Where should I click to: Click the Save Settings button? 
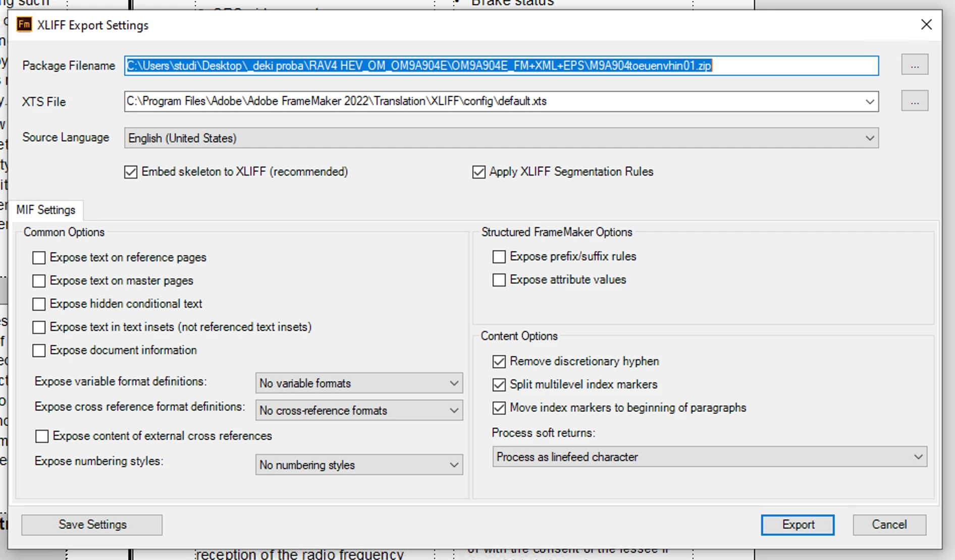coord(92,525)
